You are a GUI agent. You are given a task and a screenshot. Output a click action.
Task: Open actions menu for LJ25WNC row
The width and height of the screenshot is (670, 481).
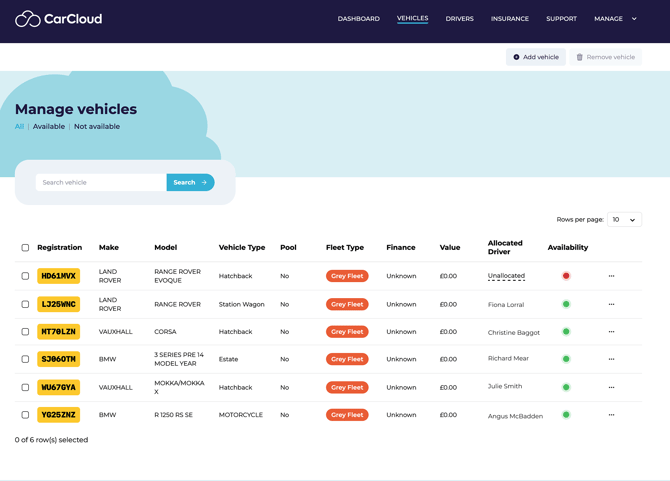pyautogui.click(x=611, y=304)
